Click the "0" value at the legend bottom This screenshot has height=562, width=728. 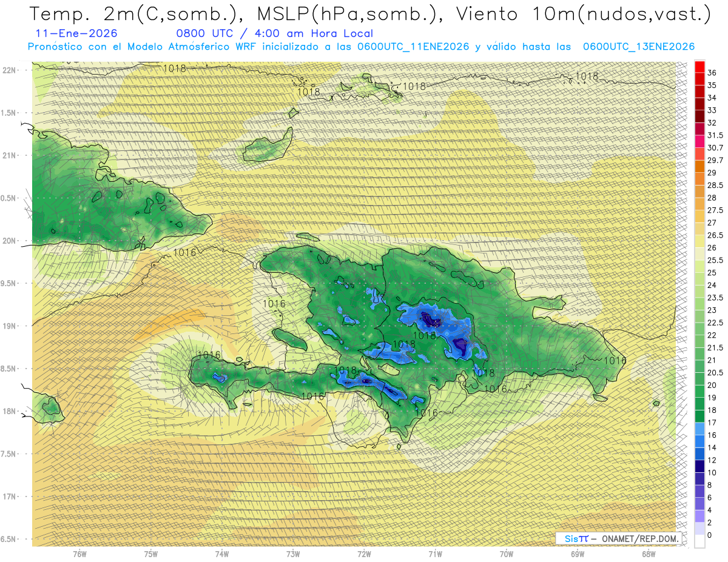pyautogui.click(x=710, y=535)
